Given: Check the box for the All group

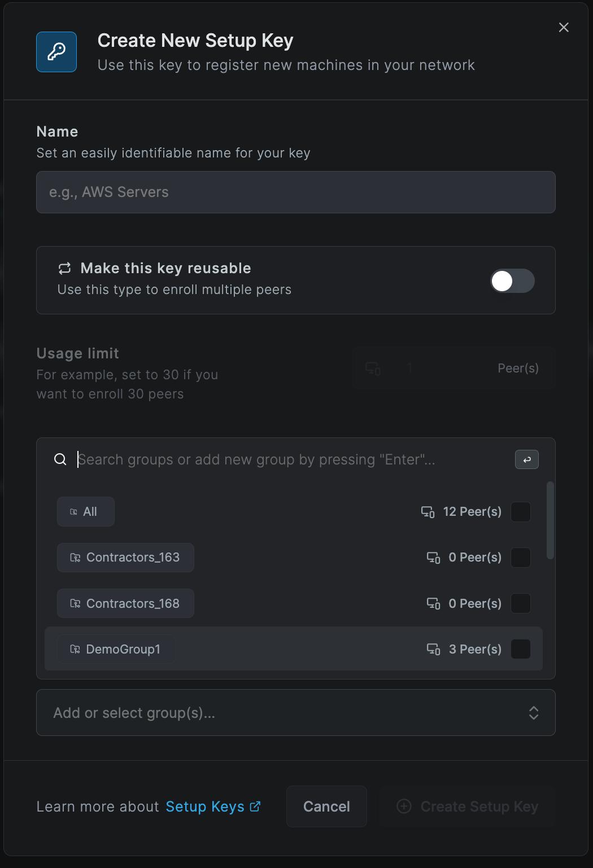Looking at the screenshot, I should coord(521,512).
